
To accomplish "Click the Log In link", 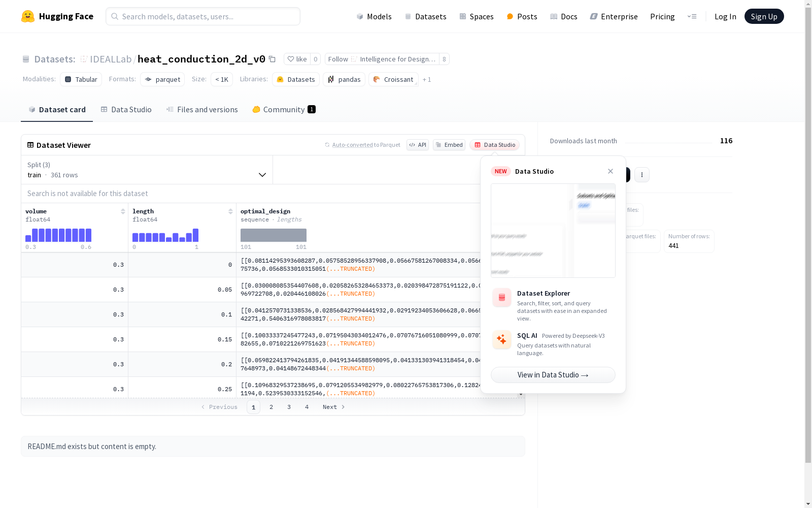I will 725,16.
